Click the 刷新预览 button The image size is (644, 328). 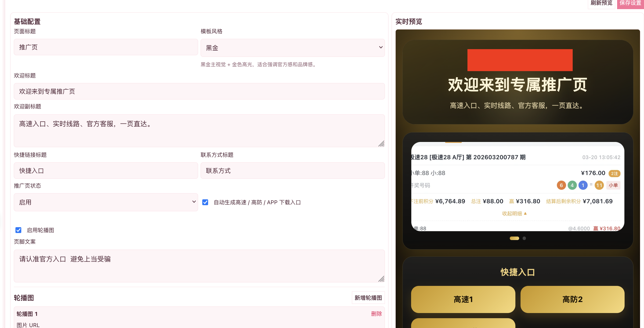coord(601,3)
